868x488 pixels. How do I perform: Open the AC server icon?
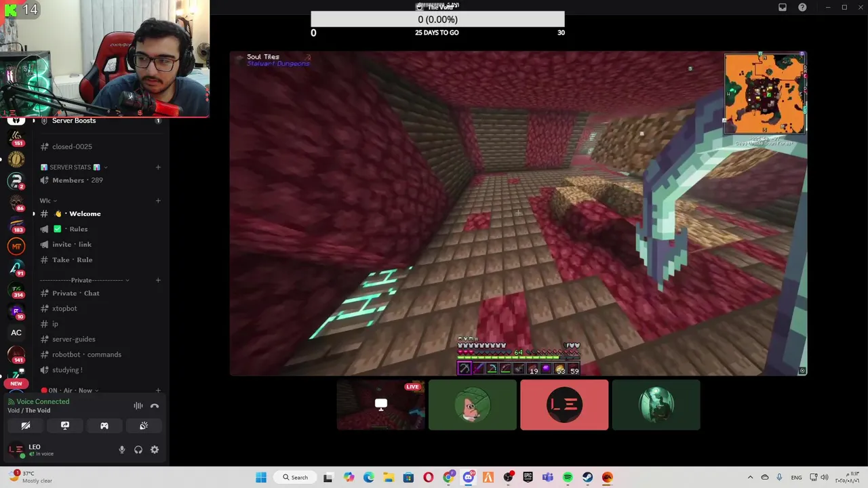(16, 333)
